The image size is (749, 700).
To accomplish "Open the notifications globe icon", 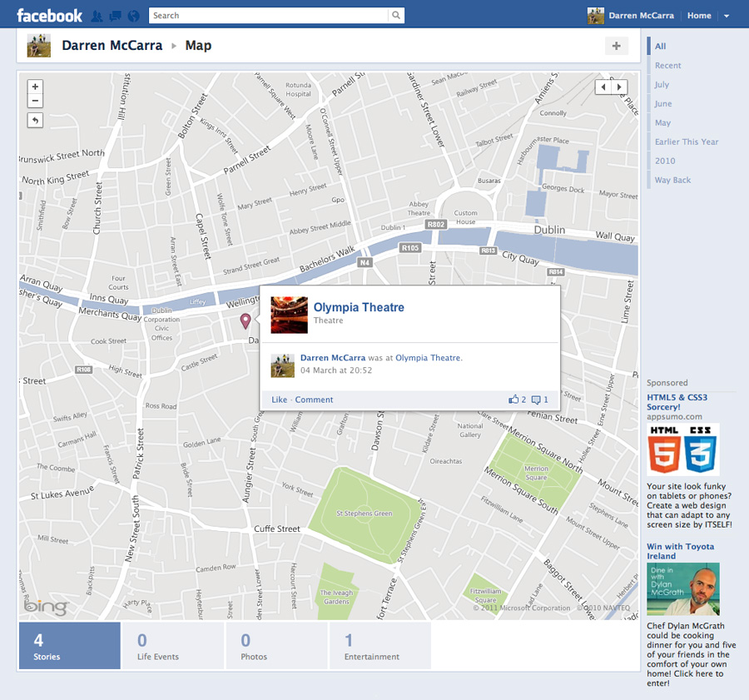I will pos(133,16).
